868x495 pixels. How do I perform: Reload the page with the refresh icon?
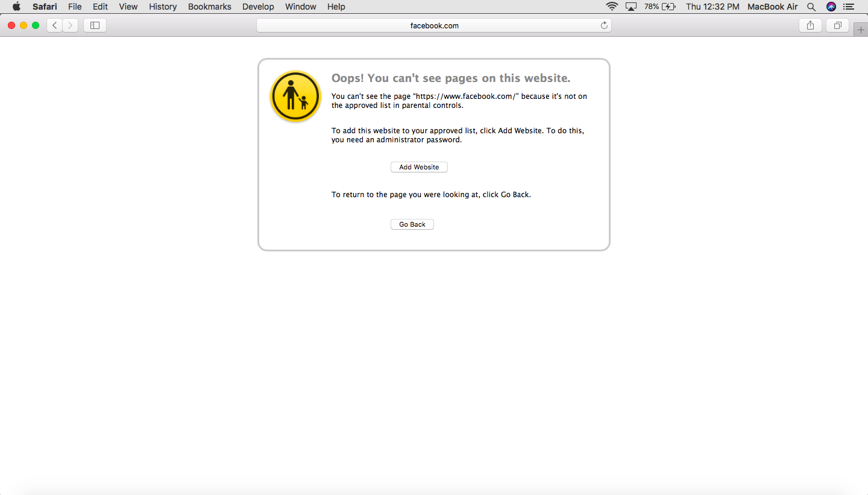[x=604, y=25]
